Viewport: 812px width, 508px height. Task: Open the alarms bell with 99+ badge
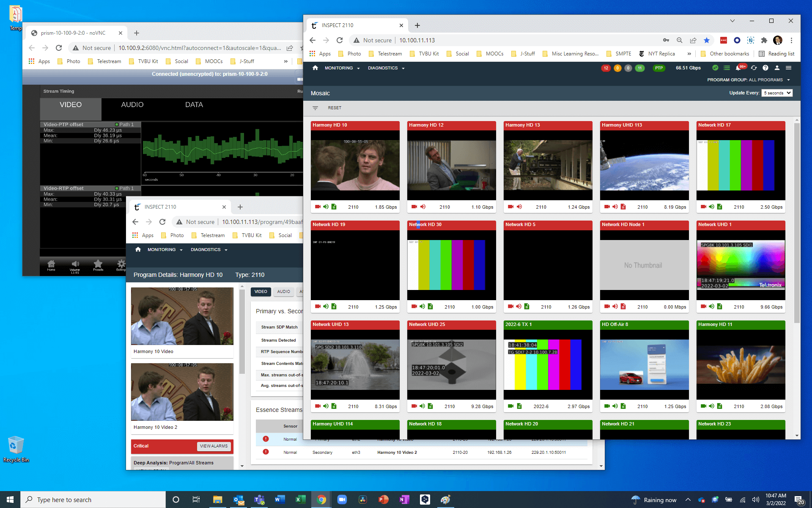739,68
